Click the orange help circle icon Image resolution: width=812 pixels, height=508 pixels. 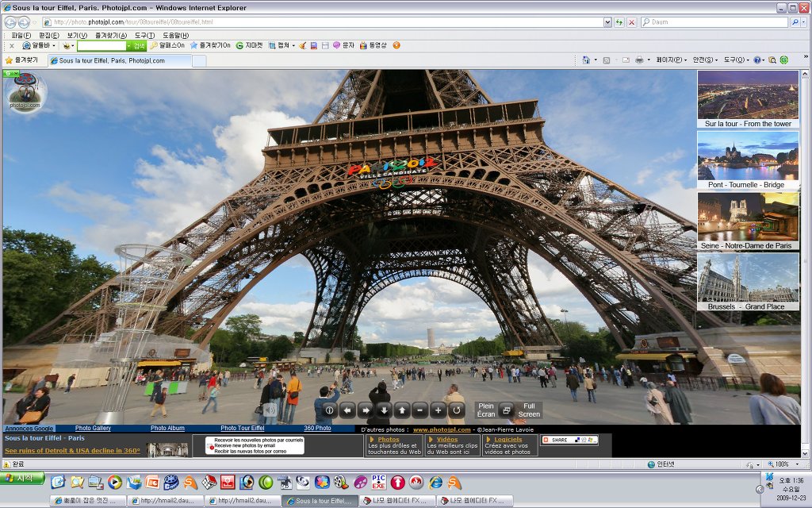click(x=396, y=45)
